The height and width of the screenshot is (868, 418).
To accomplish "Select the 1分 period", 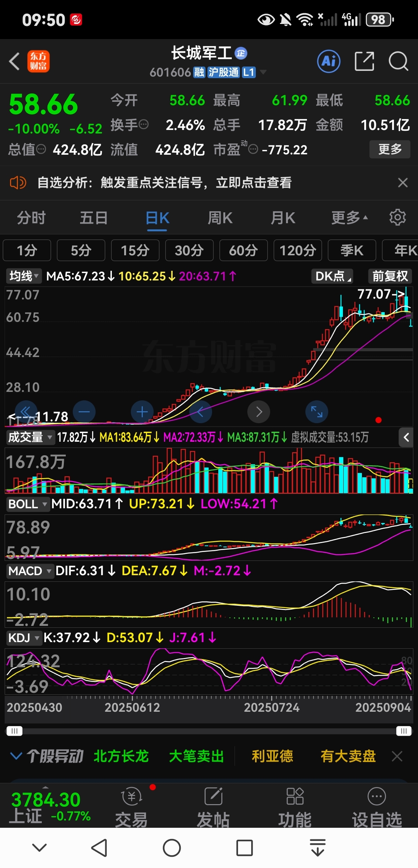I will click(x=27, y=250).
